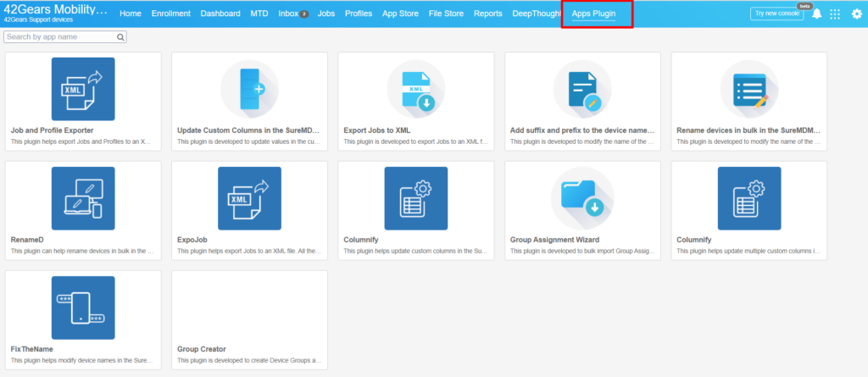Select the Apps Plugin tab

pos(593,14)
